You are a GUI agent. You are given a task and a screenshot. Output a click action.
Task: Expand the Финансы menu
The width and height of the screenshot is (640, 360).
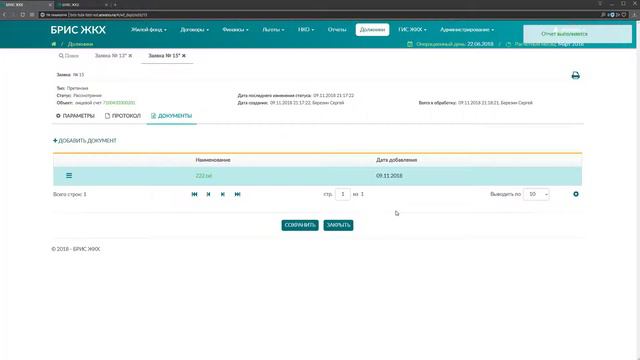pyautogui.click(x=235, y=30)
